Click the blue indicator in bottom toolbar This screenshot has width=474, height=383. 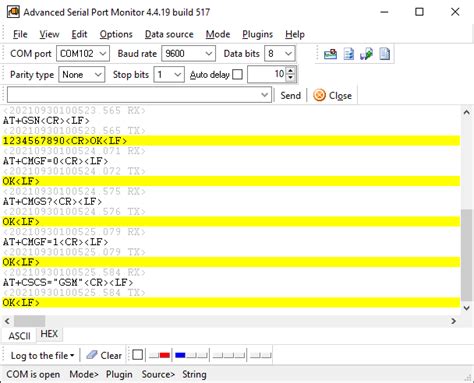pos(180,355)
